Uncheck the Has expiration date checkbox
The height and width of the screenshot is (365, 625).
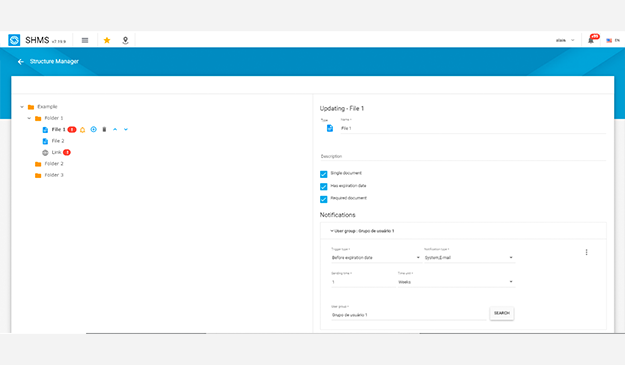(324, 186)
